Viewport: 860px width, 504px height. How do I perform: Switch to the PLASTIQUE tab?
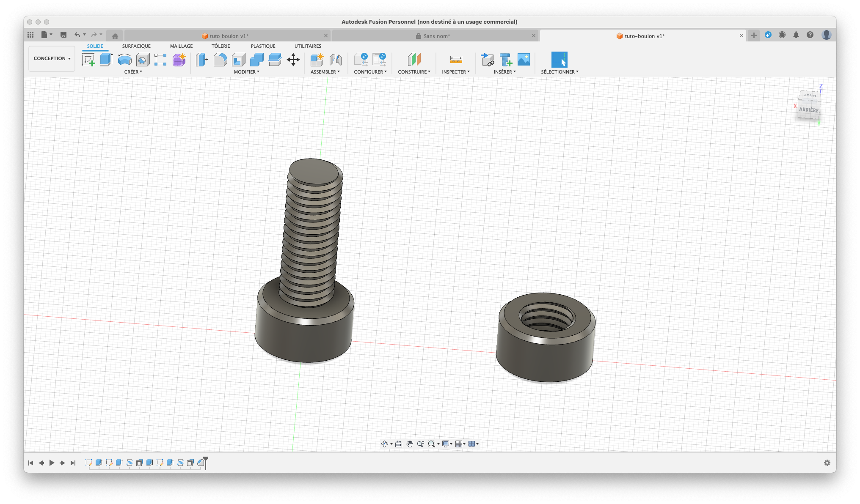pos(263,46)
